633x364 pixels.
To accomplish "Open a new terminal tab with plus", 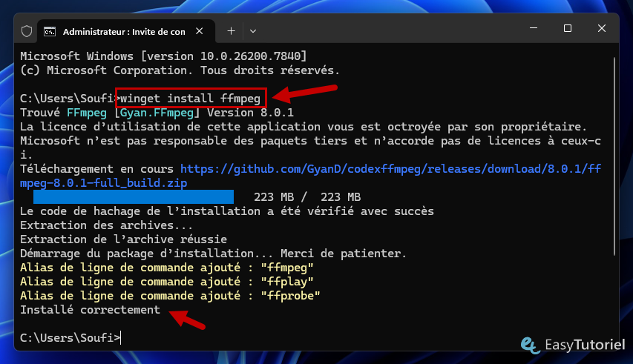I will click(231, 31).
